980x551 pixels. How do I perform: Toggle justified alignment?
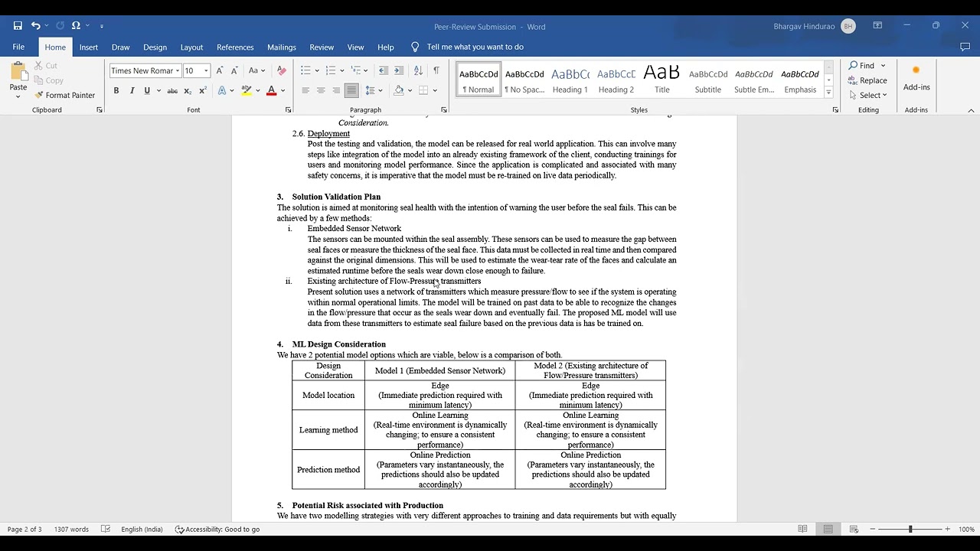pos(351,90)
